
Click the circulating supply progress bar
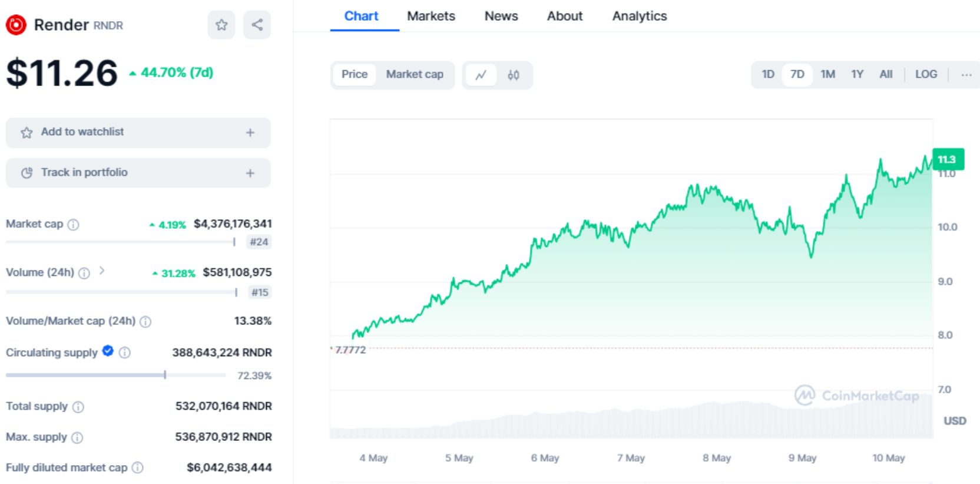tap(115, 375)
